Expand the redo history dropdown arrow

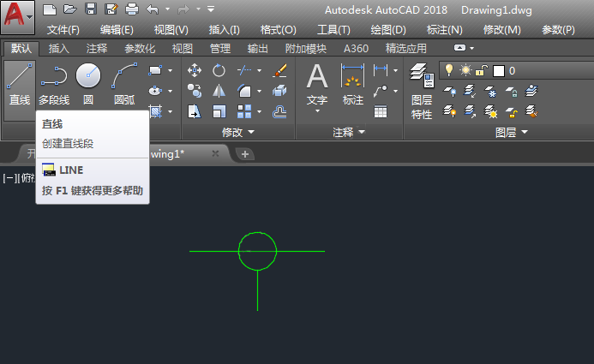(x=199, y=9)
